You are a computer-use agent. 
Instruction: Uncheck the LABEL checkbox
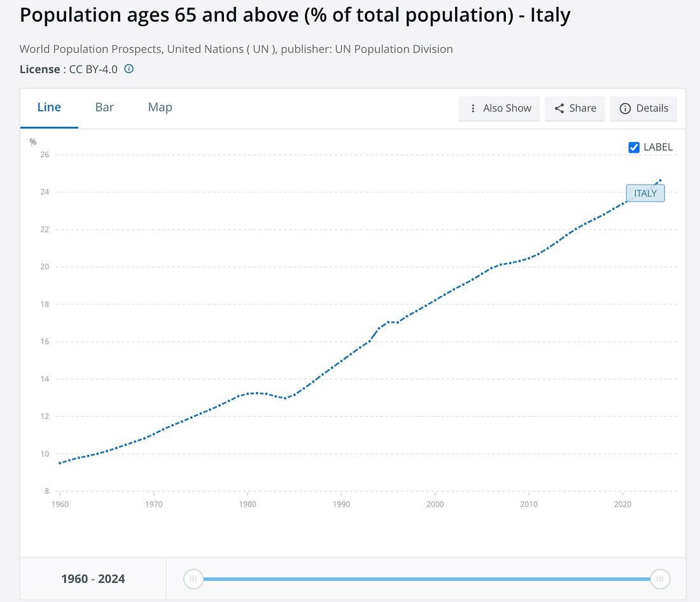[634, 147]
